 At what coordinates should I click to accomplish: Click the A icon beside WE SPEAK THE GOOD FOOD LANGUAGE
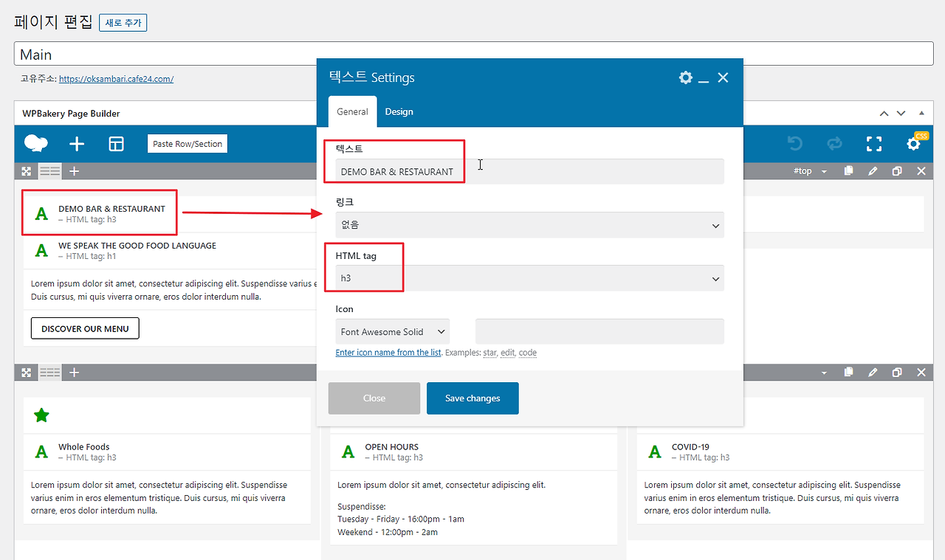(x=41, y=251)
